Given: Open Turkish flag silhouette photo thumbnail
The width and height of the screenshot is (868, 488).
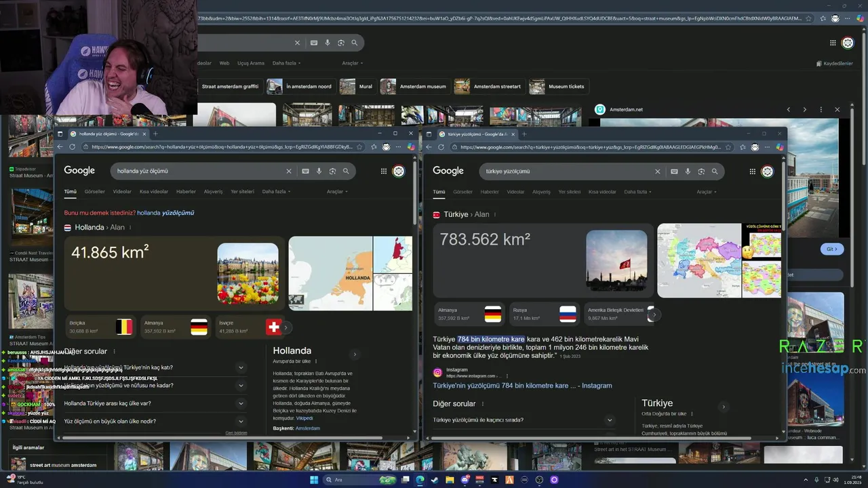Looking at the screenshot, I should 616,260.
